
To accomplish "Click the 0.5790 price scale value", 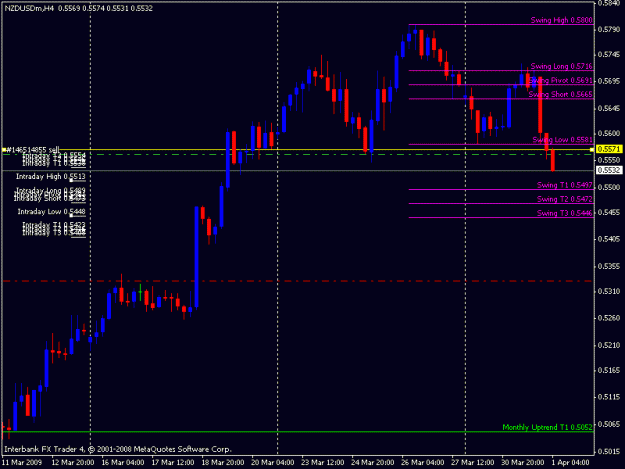I will 609,29.
